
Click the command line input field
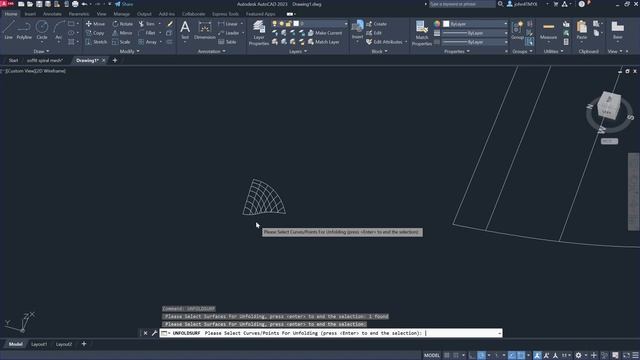pyautogui.click(x=331, y=333)
